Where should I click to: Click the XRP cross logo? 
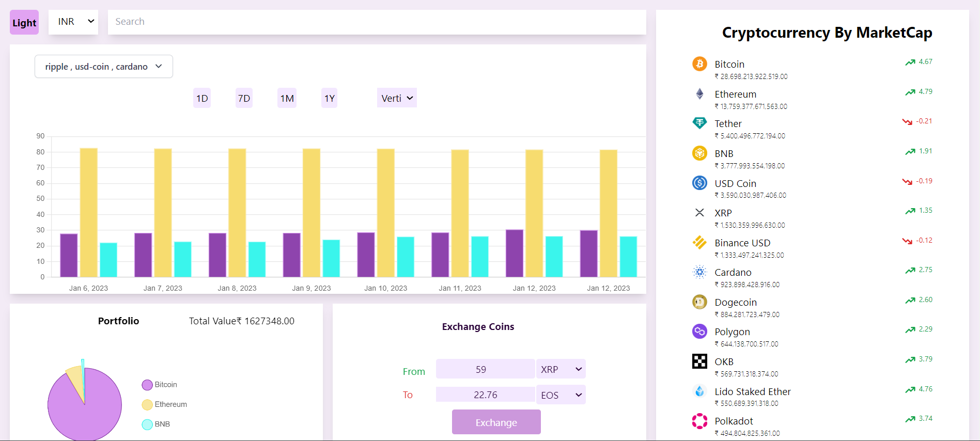pyautogui.click(x=699, y=212)
